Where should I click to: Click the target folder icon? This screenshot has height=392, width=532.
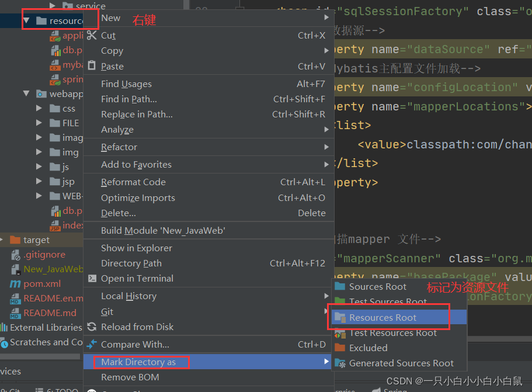(x=15, y=240)
